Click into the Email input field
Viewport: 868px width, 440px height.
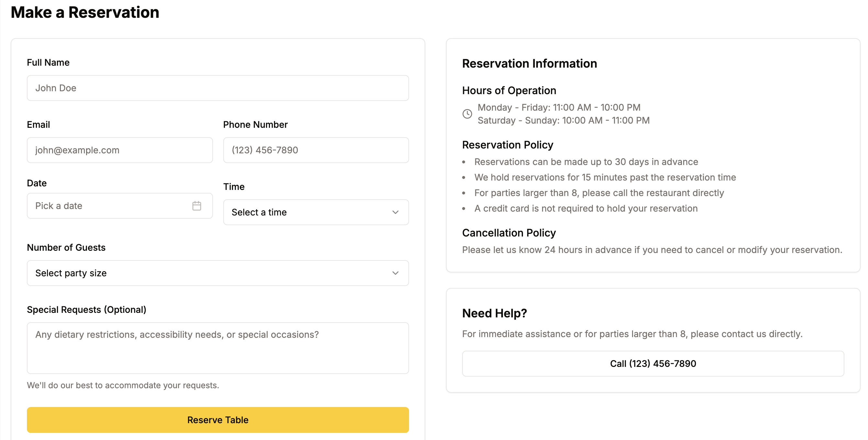tap(120, 150)
